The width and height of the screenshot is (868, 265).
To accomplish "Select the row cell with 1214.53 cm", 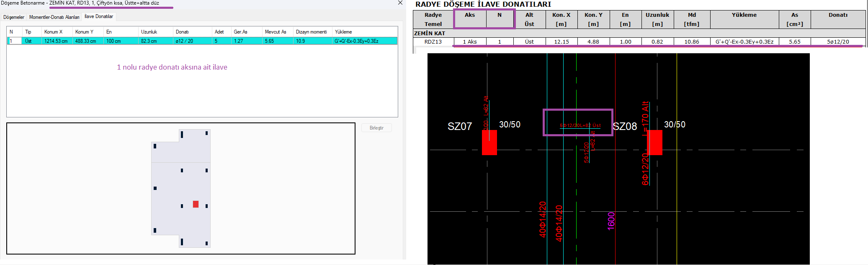I will tap(56, 41).
